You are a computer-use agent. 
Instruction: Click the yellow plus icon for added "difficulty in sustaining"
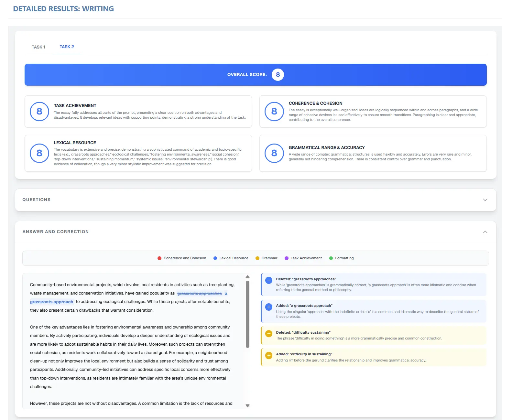pyautogui.click(x=268, y=355)
